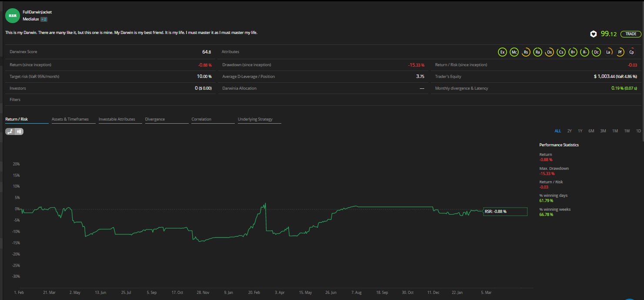Switch chart to candlestick view
Screen dimensions: 644x300
coord(19,131)
